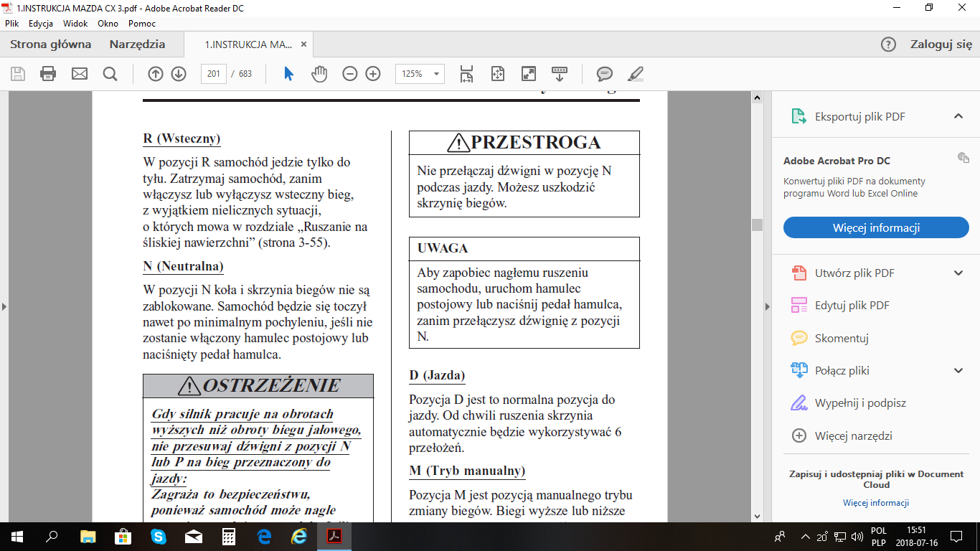
Task: Open the 125% zoom level dropdown
Action: [436, 74]
